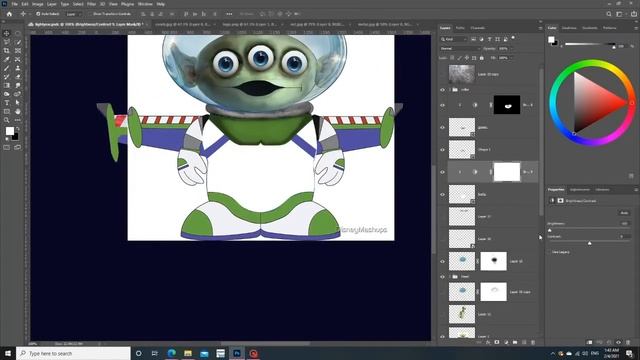The height and width of the screenshot is (360, 640).
Task: Switch to the Swatches tab
Action: [x=569, y=28]
